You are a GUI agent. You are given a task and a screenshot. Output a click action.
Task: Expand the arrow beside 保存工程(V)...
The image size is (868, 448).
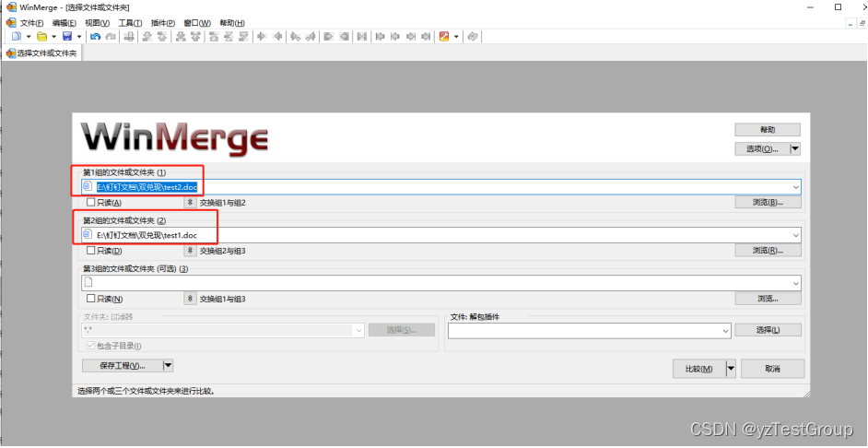point(169,365)
